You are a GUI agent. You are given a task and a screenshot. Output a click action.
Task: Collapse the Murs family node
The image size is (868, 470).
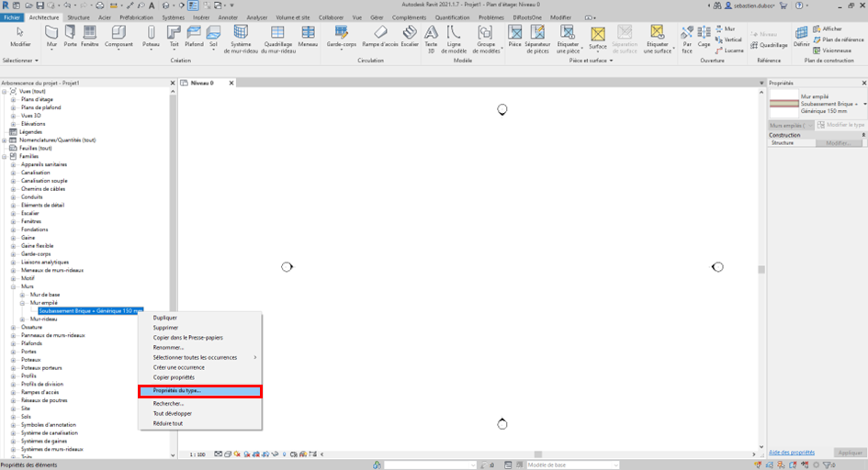click(13, 286)
